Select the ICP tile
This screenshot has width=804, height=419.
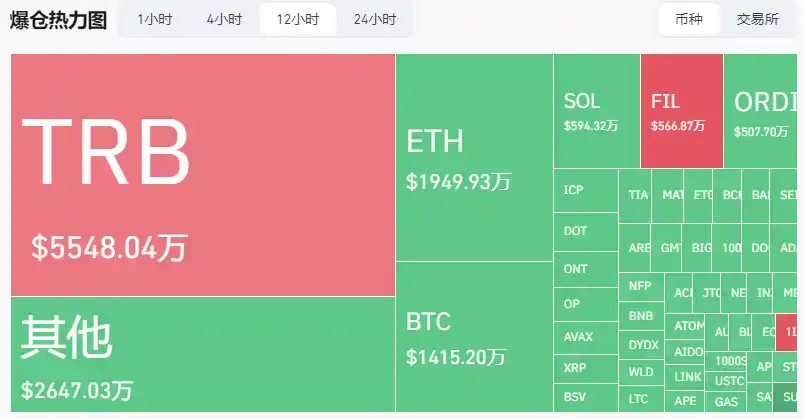[585, 190]
